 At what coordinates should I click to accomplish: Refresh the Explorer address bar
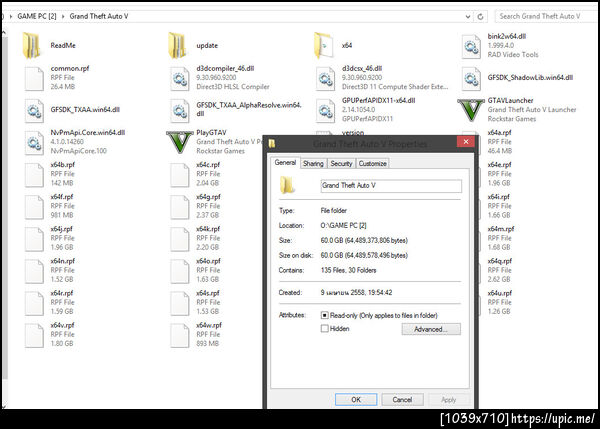480,16
